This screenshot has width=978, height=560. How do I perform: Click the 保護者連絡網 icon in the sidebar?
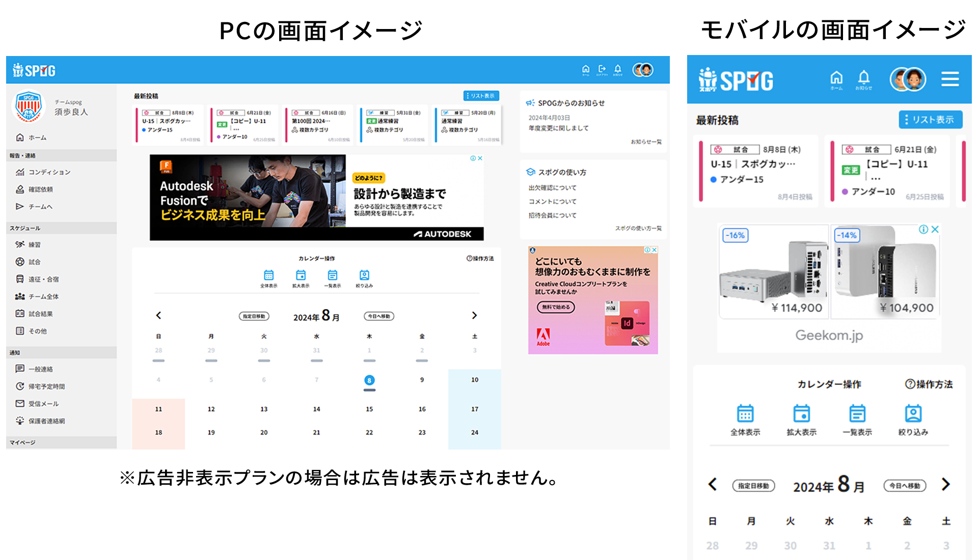19,421
